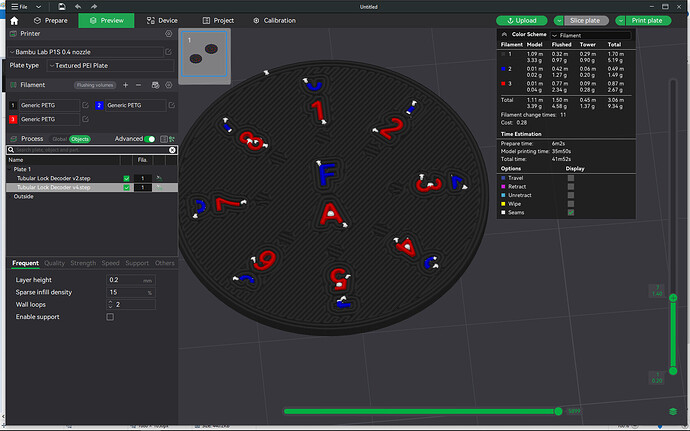Viewport: 690px width, 431px height.
Task: Edit filament 1 Generic PETG preset
Action: [85, 105]
